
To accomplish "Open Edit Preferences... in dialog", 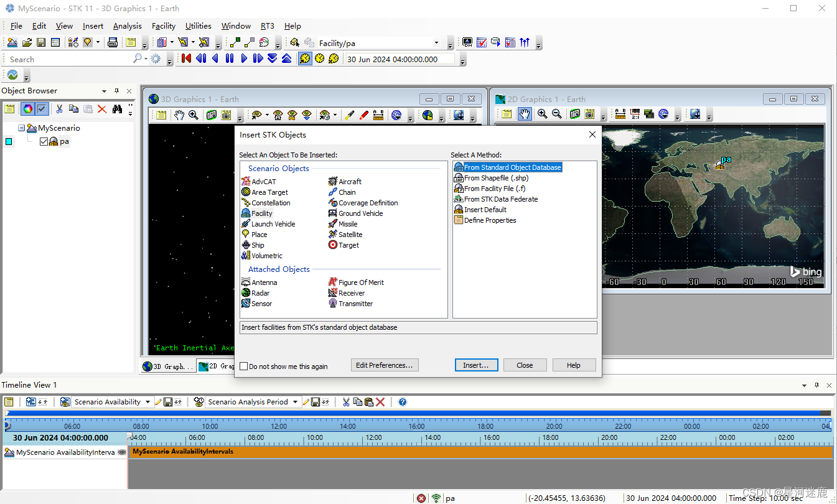I will click(385, 365).
